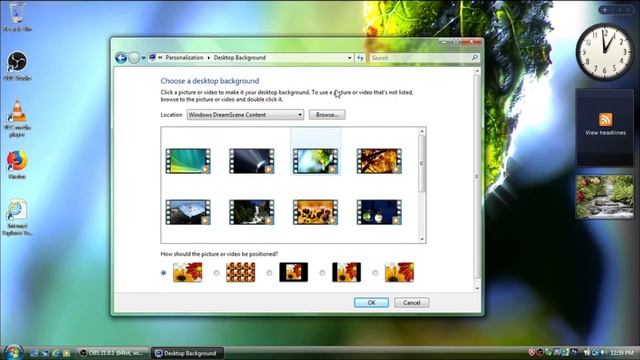Click the dialog's outer scrollbar down arrow
The height and width of the screenshot is (360, 640).
(x=477, y=289)
